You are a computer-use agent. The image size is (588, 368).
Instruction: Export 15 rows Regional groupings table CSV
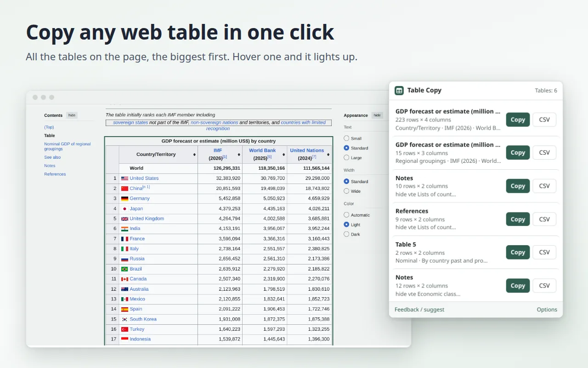pyautogui.click(x=544, y=153)
